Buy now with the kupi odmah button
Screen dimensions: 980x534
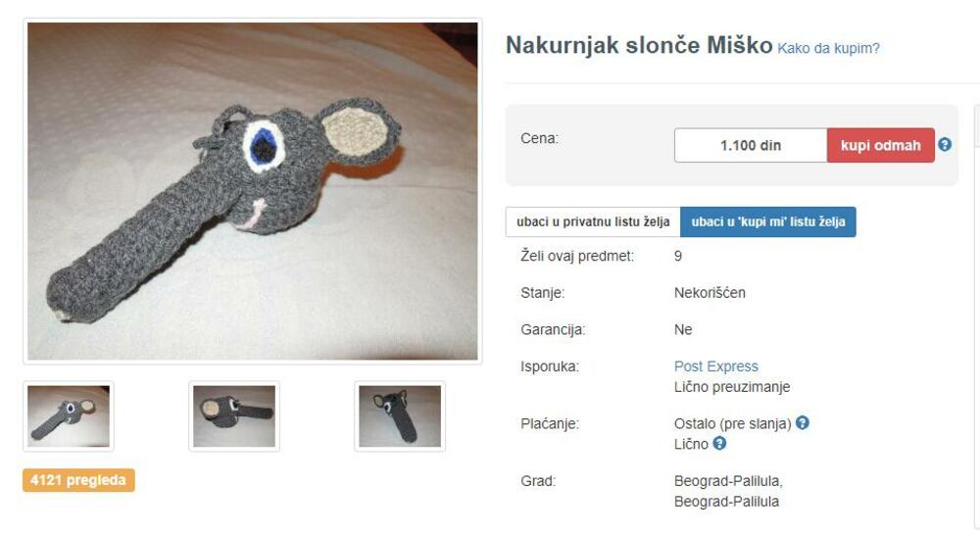tap(881, 146)
